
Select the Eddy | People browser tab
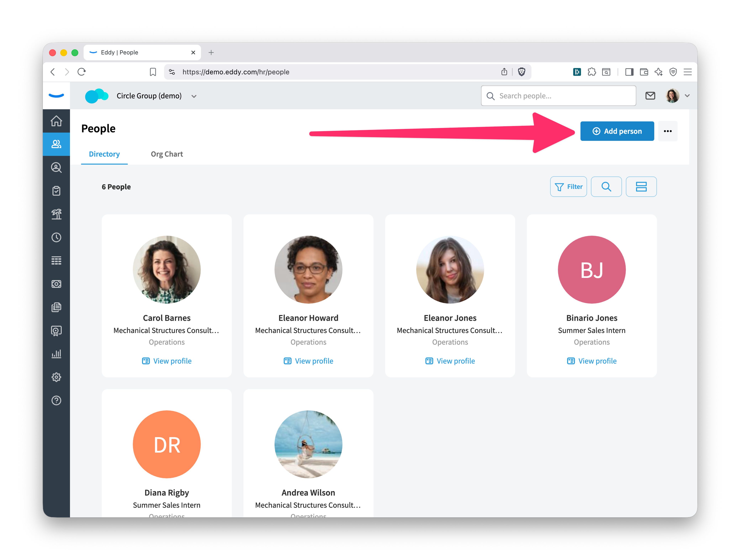click(x=142, y=53)
